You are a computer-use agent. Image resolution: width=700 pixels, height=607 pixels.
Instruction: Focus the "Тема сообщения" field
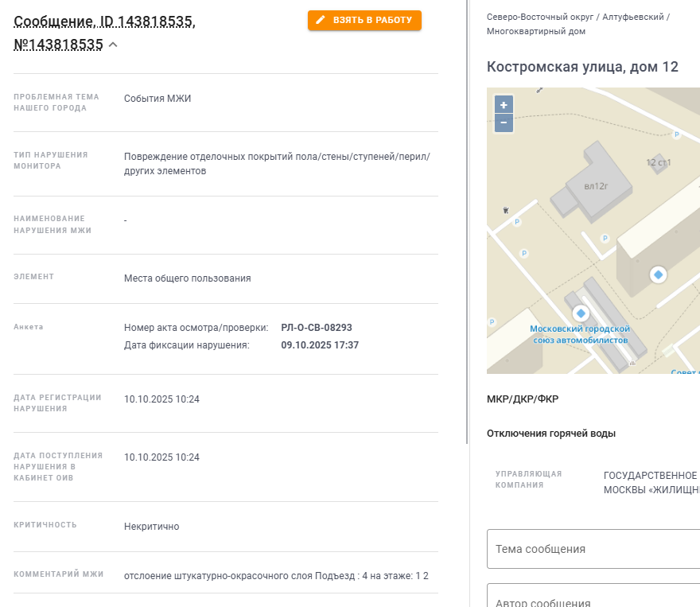click(x=593, y=549)
